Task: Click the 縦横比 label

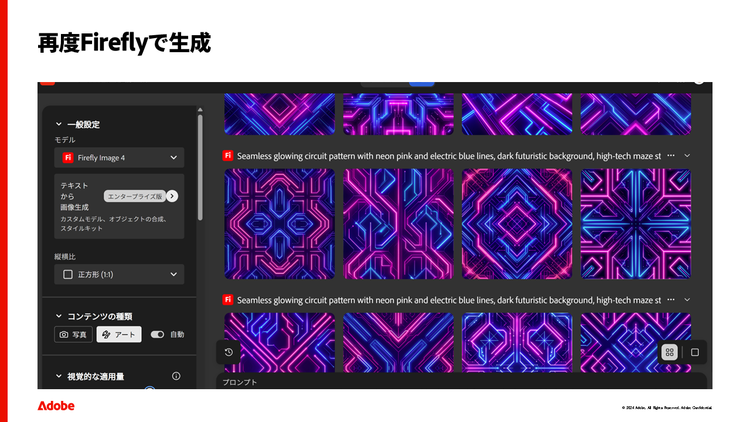Action: point(65,256)
